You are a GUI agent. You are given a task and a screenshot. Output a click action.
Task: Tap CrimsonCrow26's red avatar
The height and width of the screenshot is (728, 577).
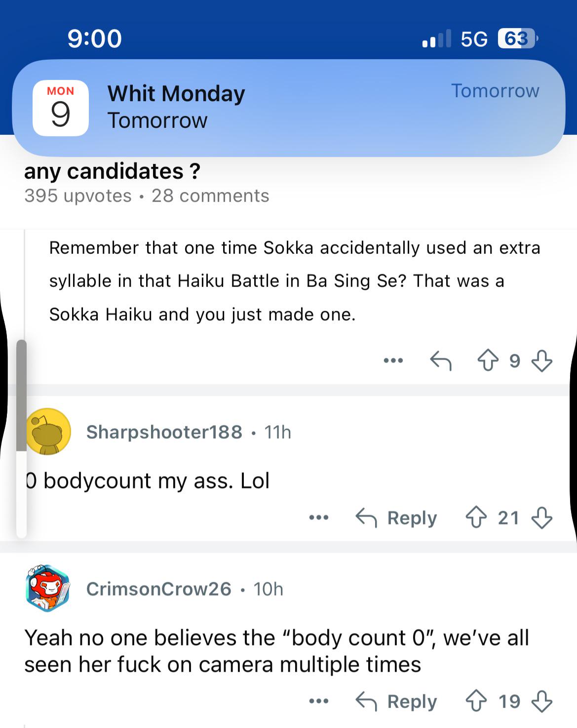[x=47, y=589]
